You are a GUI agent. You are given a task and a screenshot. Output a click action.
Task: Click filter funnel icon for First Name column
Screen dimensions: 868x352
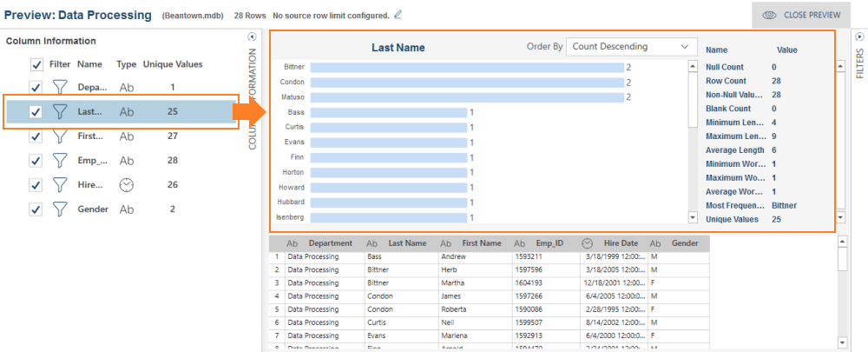pos(59,136)
